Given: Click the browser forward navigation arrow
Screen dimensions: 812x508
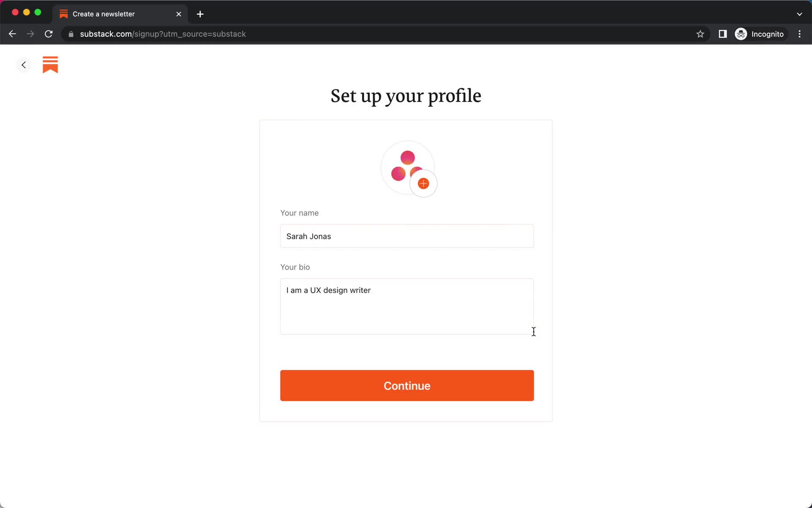Looking at the screenshot, I should pos(30,34).
